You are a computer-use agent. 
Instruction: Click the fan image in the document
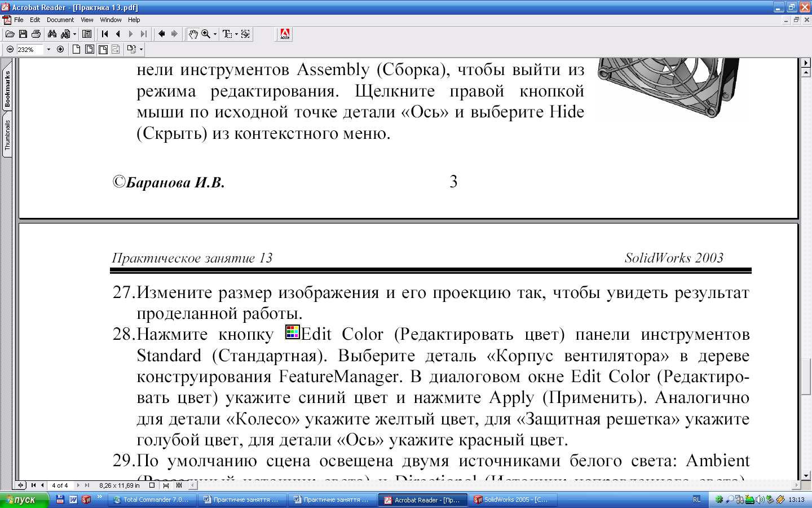(669, 87)
